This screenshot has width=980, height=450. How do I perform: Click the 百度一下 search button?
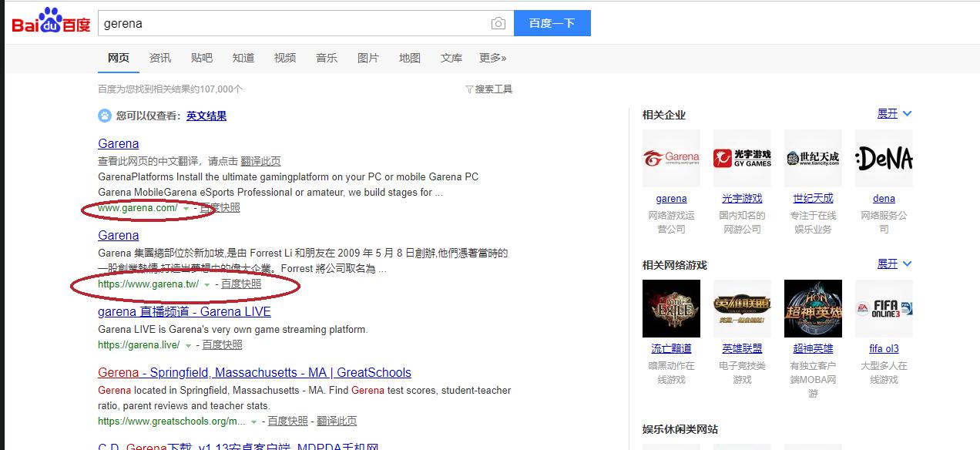click(x=552, y=23)
